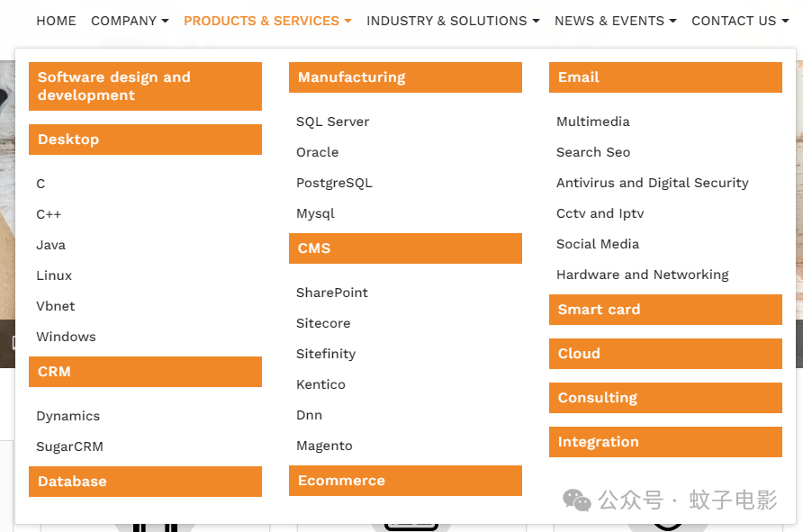
Task: Go to the Java page link
Action: [x=50, y=245]
